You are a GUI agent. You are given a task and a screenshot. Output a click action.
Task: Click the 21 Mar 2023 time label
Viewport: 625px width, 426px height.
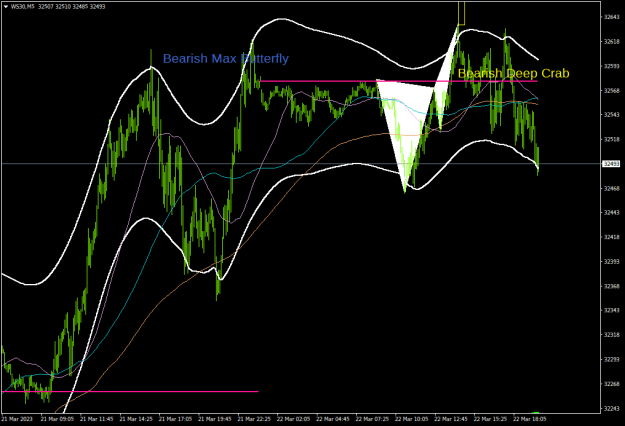(17, 419)
